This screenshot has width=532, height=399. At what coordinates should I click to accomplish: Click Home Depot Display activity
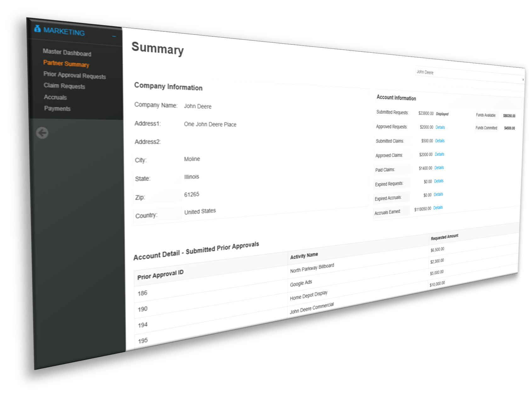coord(308,295)
